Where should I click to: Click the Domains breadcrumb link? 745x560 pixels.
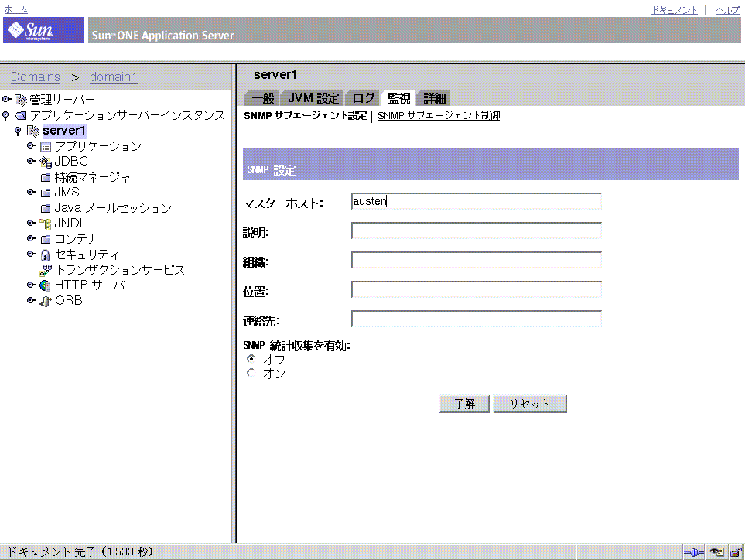pos(35,77)
